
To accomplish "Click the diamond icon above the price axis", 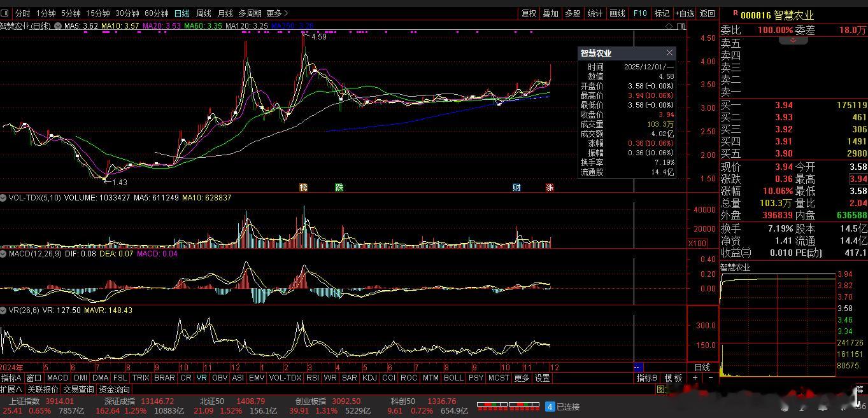I will (669, 26).
